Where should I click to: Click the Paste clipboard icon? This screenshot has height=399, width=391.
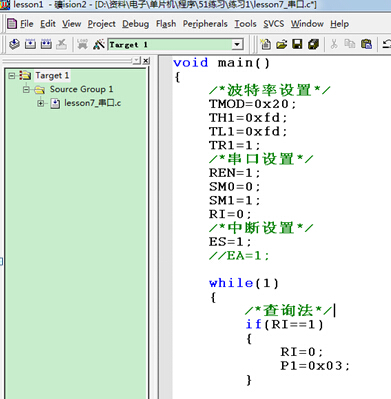[x=366, y=44]
